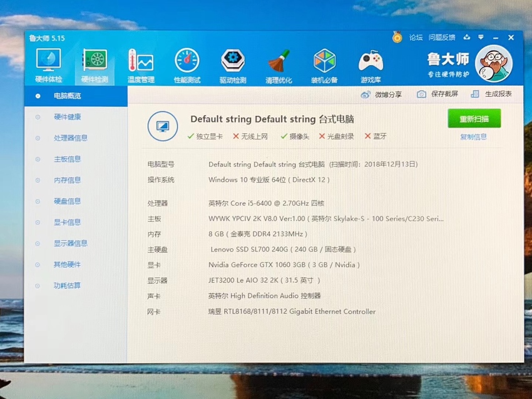532x399 pixels.
Task: Click the green 重新扫描 rescan button
Action: (x=474, y=118)
